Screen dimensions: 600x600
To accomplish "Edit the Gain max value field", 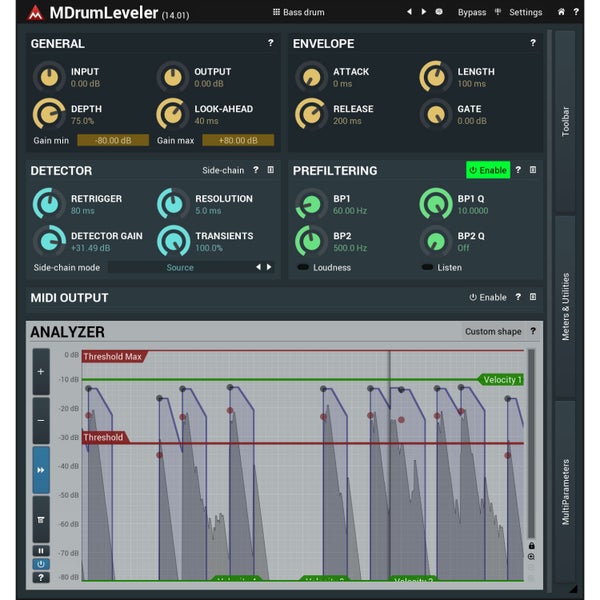I will click(x=238, y=140).
